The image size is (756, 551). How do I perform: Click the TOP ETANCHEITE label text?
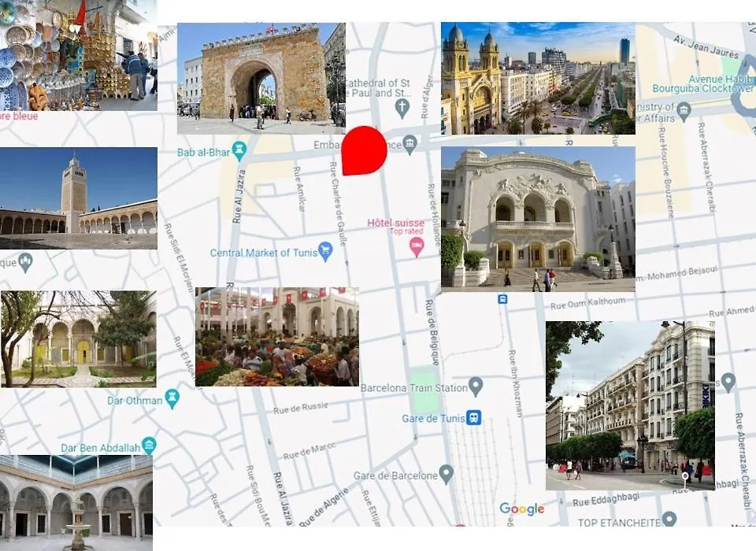point(619,523)
